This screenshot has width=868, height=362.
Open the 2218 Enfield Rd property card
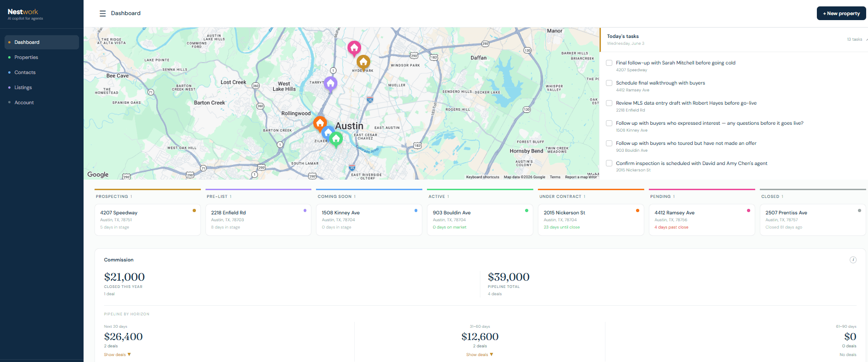tap(258, 220)
